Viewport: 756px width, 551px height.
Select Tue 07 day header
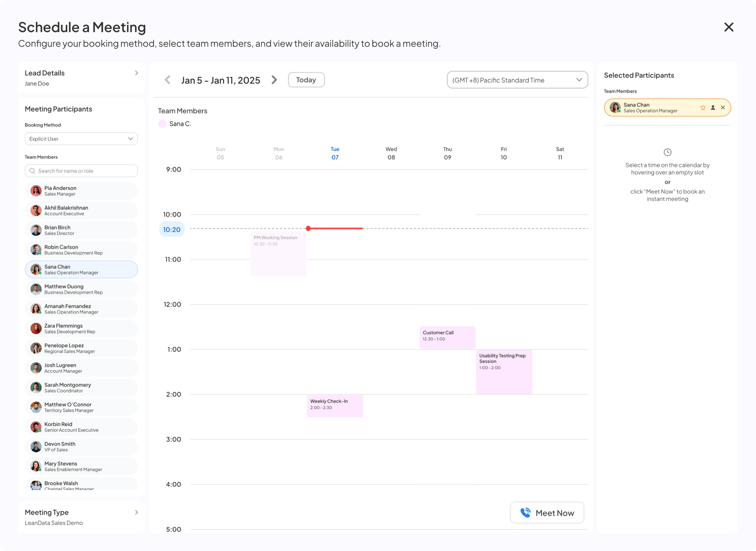point(335,153)
